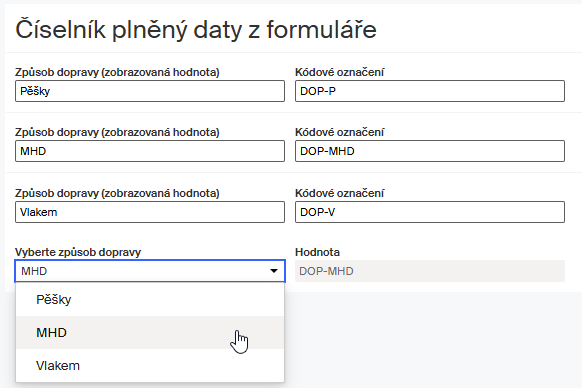This screenshot has width=582, height=388.
Task: Click the code field with 'DOP-V'
Action: click(x=430, y=212)
